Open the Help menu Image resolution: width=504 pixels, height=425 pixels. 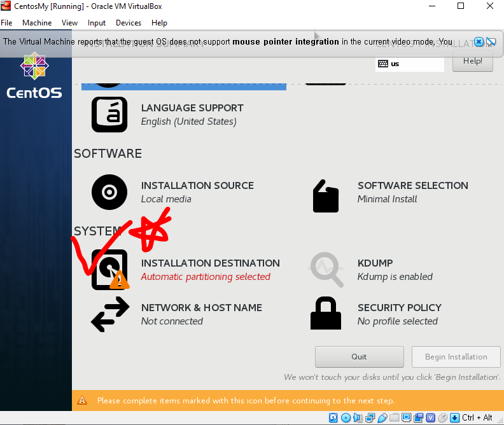[159, 23]
